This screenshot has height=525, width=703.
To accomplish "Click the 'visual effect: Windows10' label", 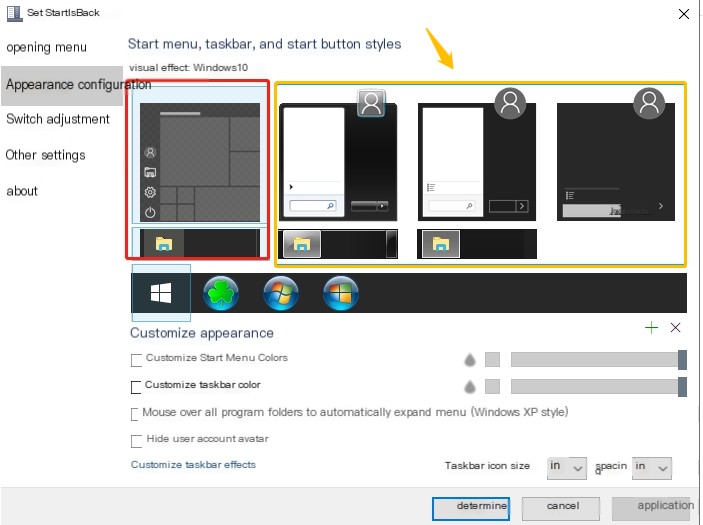I will pos(188,68).
